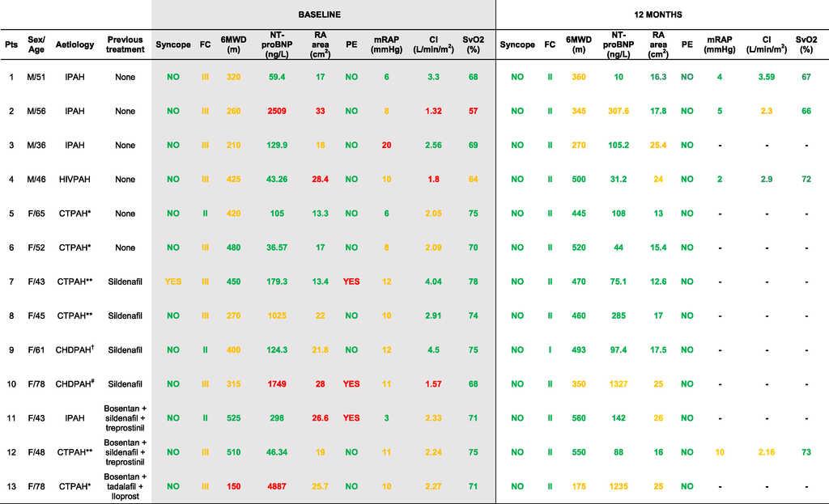
Task: Click the BASELINE section header
Action: tap(324, 15)
